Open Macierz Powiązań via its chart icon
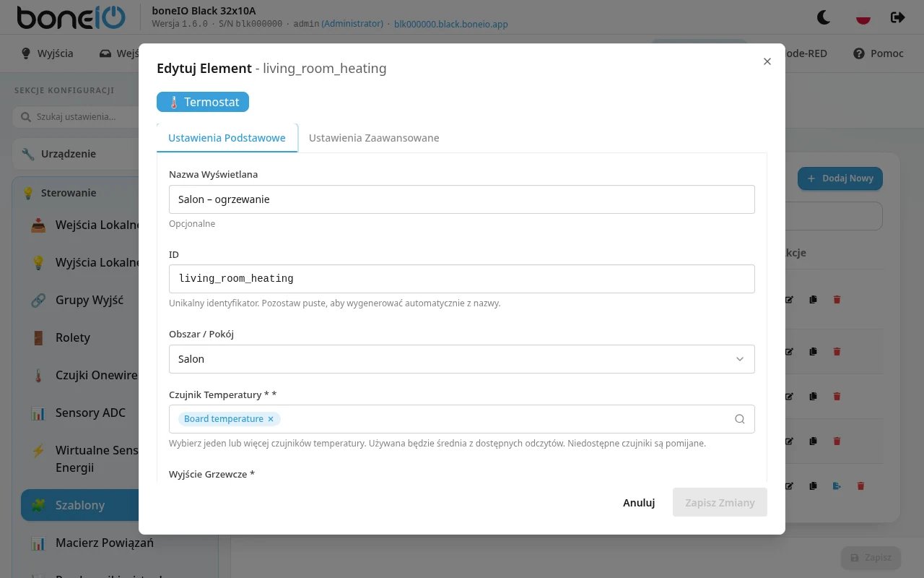The height and width of the screenshot is (578, 924). coord(38,543)
